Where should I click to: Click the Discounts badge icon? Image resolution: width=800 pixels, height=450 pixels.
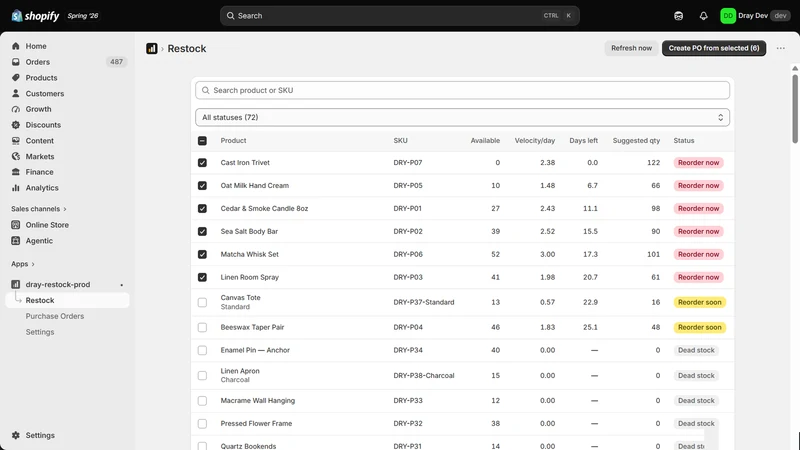click(x=16, y=125)
